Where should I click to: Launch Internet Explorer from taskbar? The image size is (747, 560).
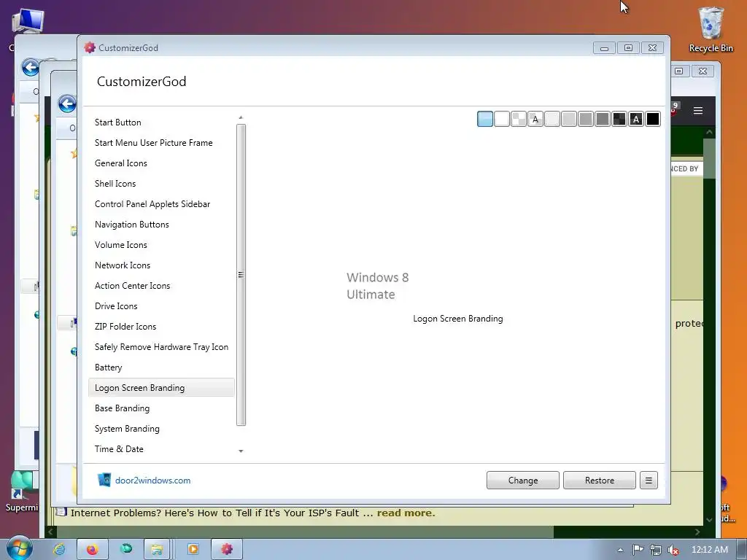click(59, 550)
